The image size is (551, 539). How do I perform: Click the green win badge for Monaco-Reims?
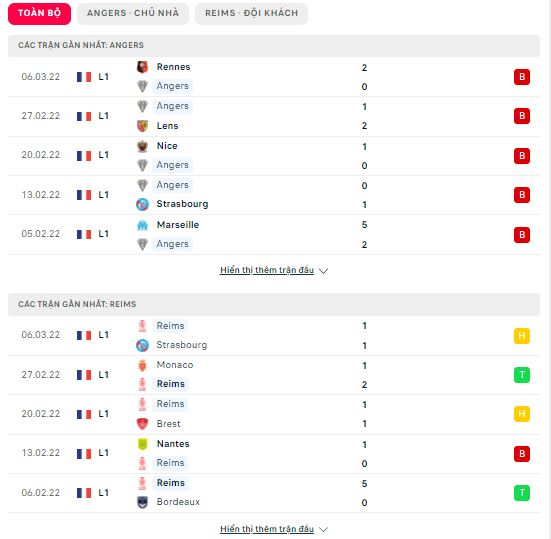coord(522,375)
